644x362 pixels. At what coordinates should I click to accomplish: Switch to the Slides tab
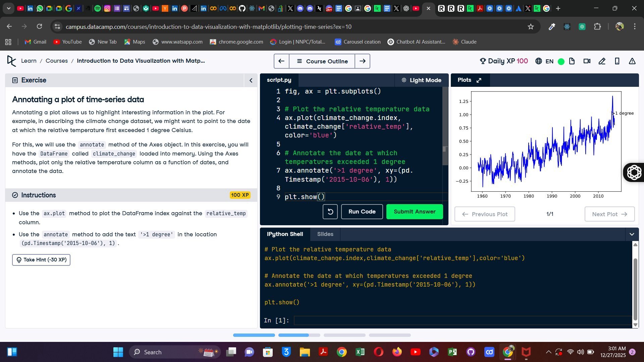(325, 234)
